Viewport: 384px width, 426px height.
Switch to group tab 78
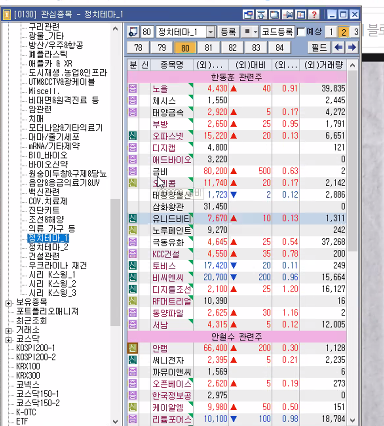pyautogui.click(x=138, y=48)
